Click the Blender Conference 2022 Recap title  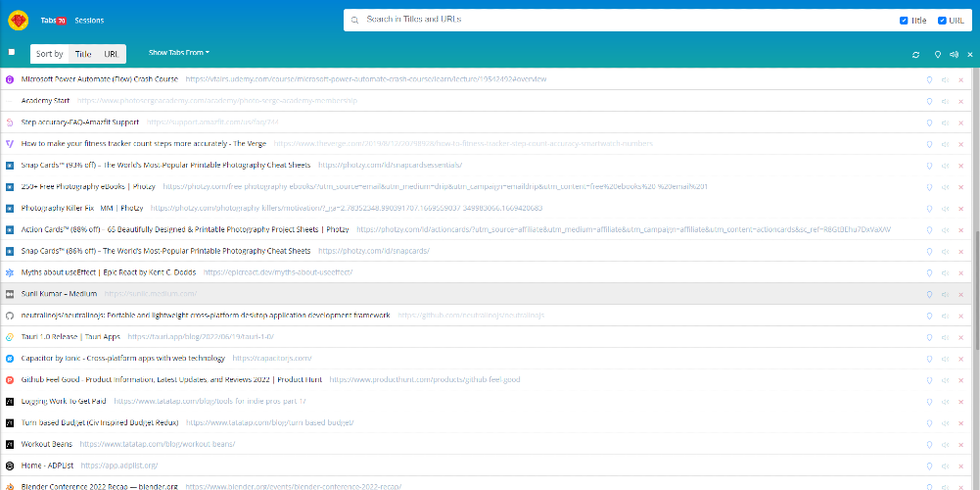coord(100,486)
